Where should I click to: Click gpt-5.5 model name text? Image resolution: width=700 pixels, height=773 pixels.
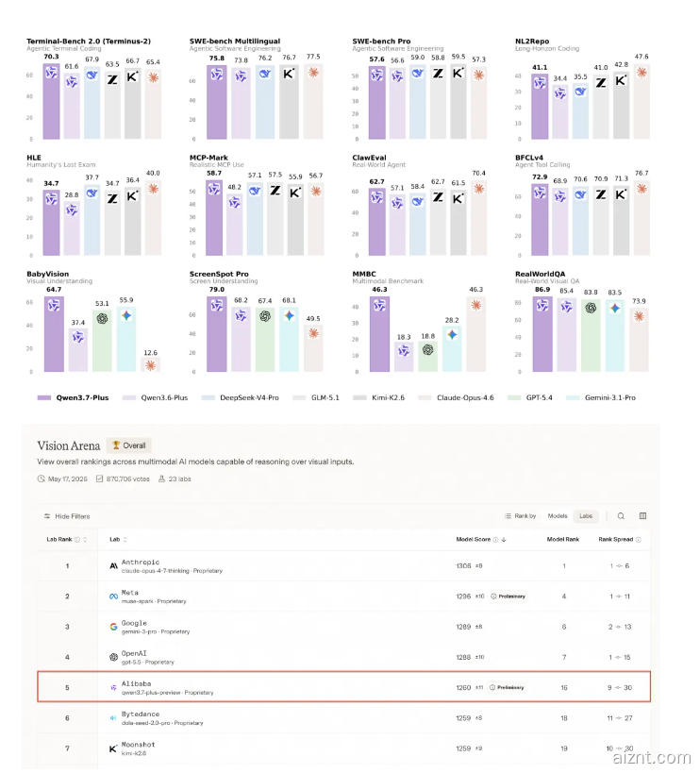[x=131, y=662]
